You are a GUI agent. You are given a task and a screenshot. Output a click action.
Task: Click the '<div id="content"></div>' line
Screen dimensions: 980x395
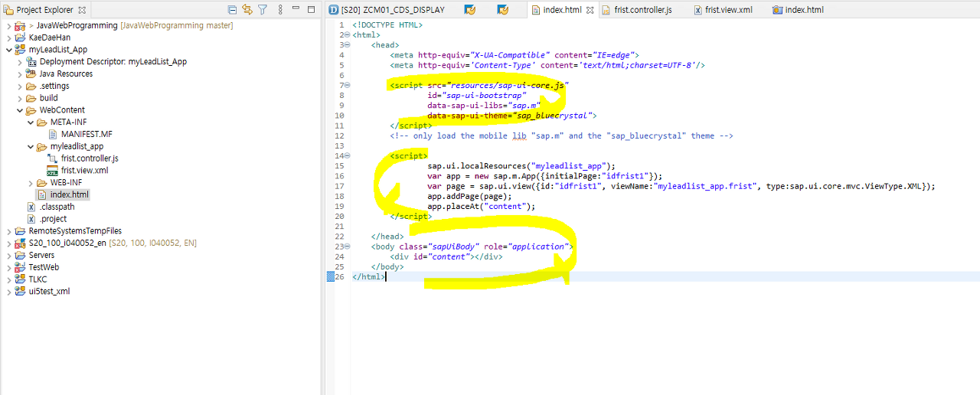pyautogui.click(x=446, y=257)
